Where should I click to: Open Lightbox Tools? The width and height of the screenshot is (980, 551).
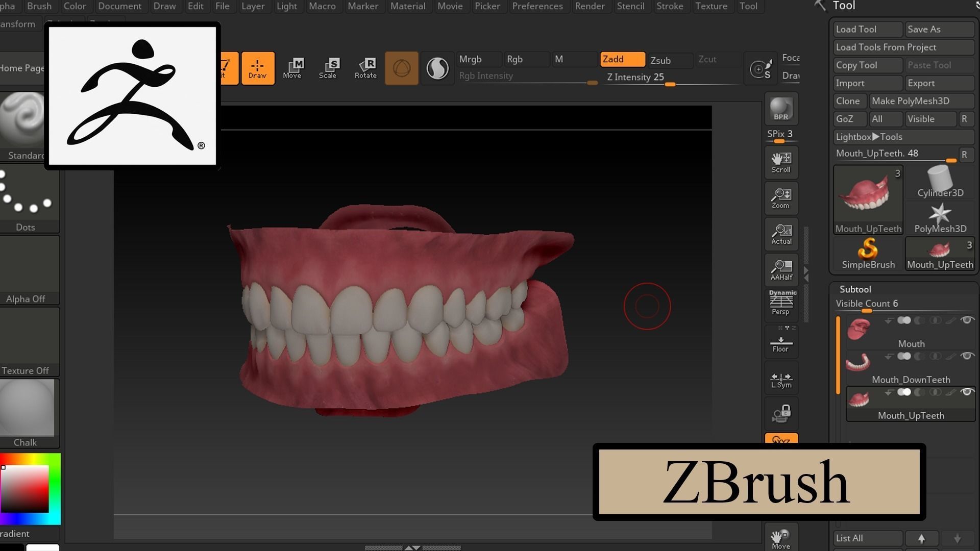click(904, 137)
